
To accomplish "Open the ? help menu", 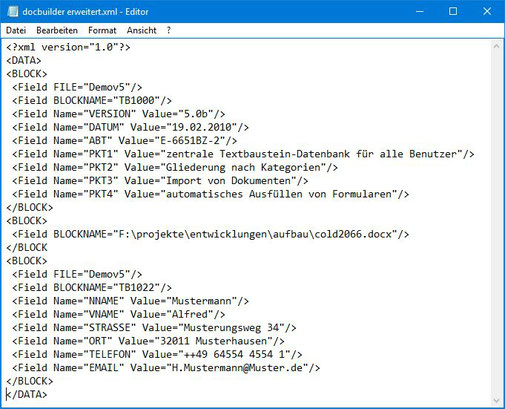I will [x=169, y=30].
